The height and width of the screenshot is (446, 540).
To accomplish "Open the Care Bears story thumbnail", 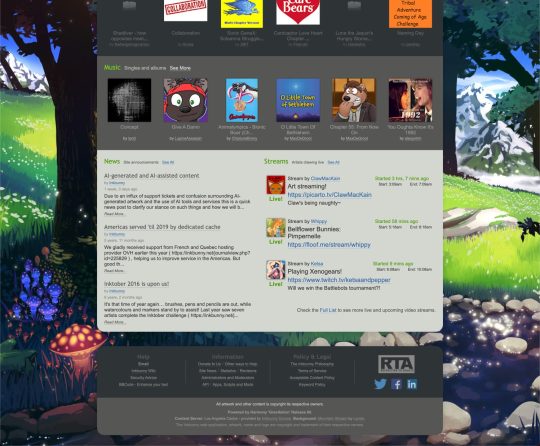I will 298,12.
